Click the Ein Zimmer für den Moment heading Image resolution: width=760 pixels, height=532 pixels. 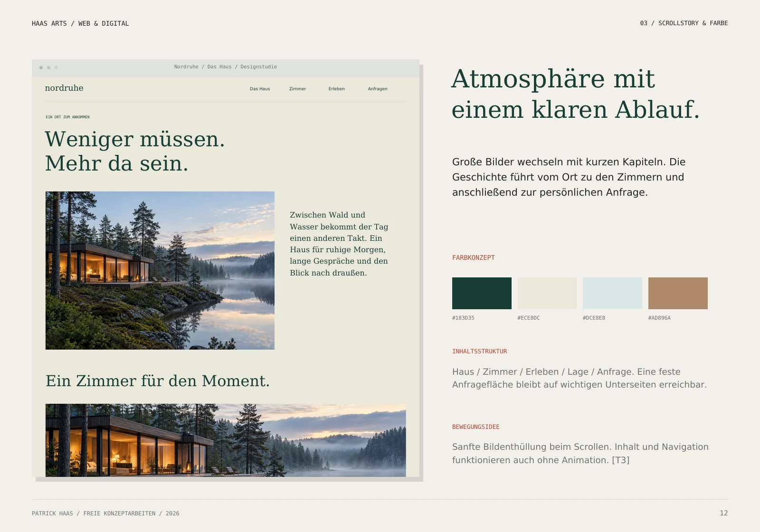[x=158, y=381]
